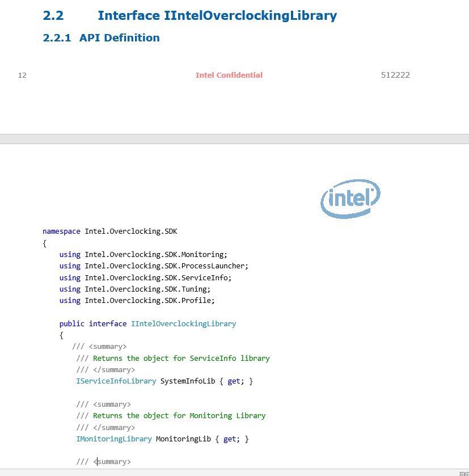The image size is (469, 476).
Task: Click teal type name "IIntelOverclockingLibrary" in code
Action: click(x=183, y=323)
